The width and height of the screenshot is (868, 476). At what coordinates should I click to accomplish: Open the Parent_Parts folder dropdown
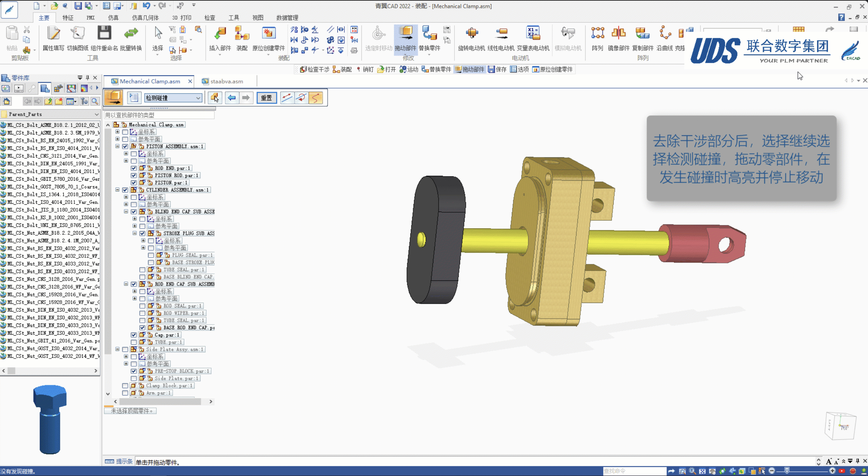coord(96,114)
